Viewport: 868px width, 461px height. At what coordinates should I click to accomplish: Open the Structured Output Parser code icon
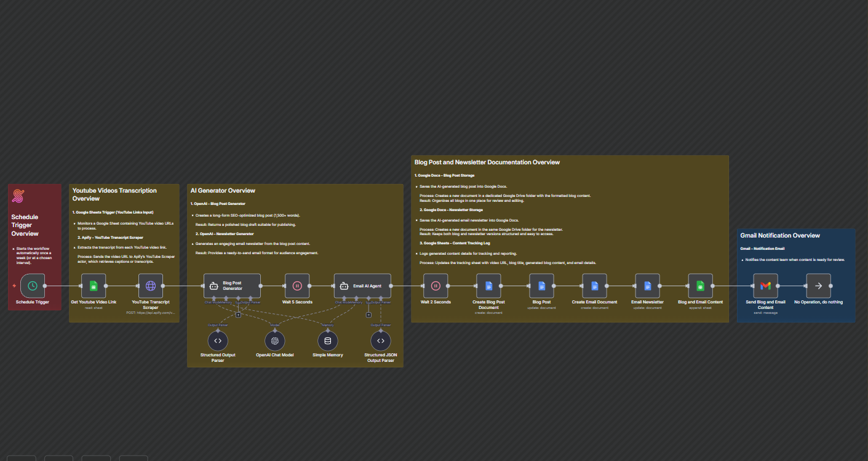pos(218,340)
